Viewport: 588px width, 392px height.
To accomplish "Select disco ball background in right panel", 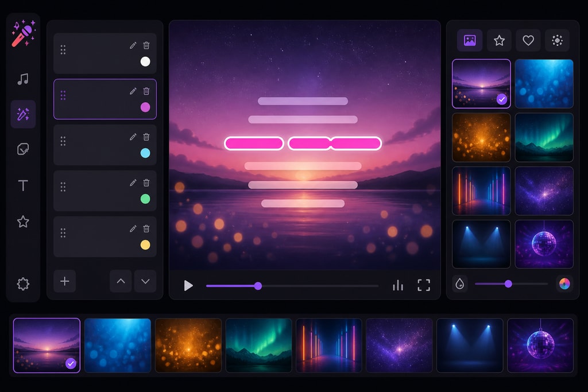I will tap(544, 244).
